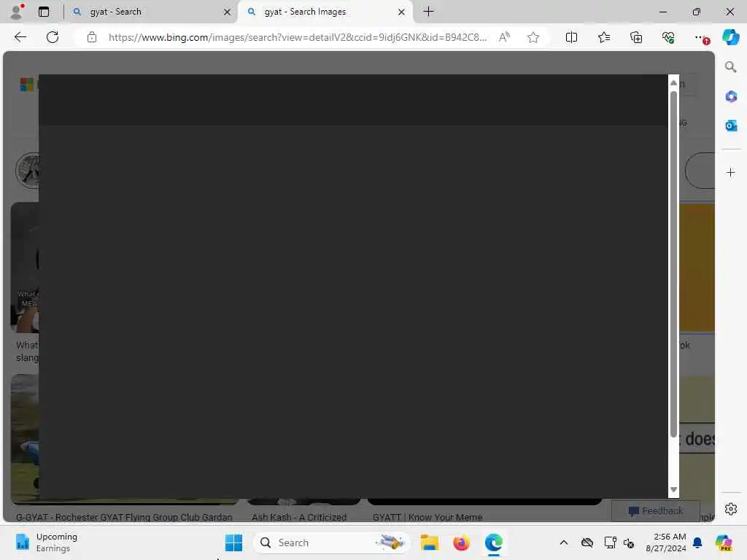
Task: Open a new browser tab
Action: click(x=428, y=12)
